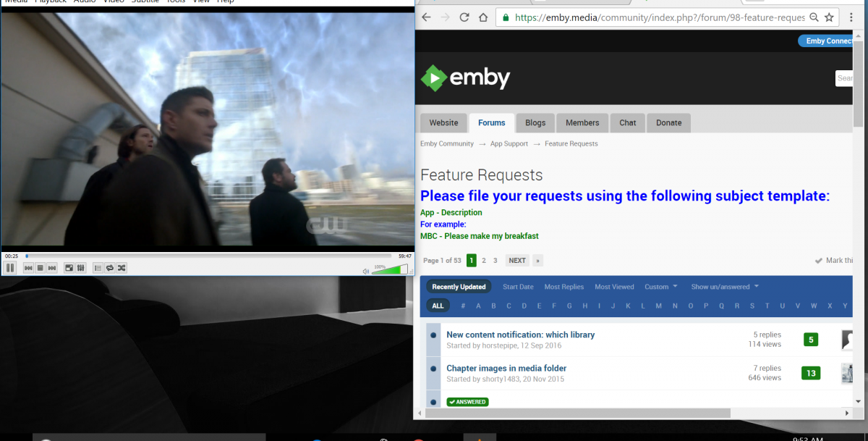Set VLC volume on the green slider
The image size is (868, 441).
coord(390,269)
